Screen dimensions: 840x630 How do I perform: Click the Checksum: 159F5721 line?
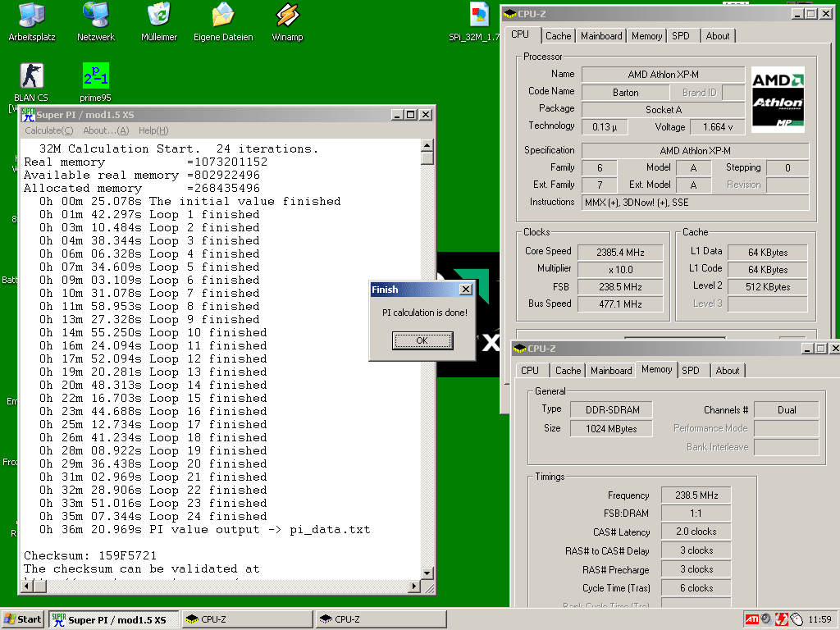click(x=90, y=555)
